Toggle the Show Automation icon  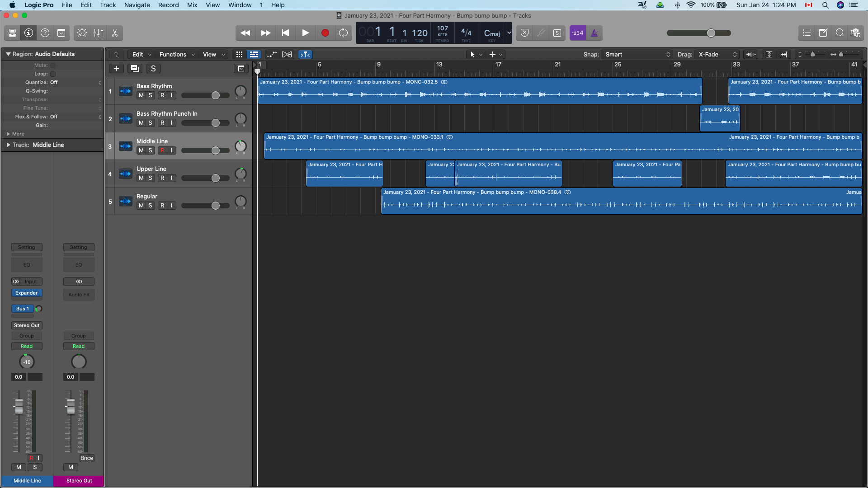coord(272,55)
